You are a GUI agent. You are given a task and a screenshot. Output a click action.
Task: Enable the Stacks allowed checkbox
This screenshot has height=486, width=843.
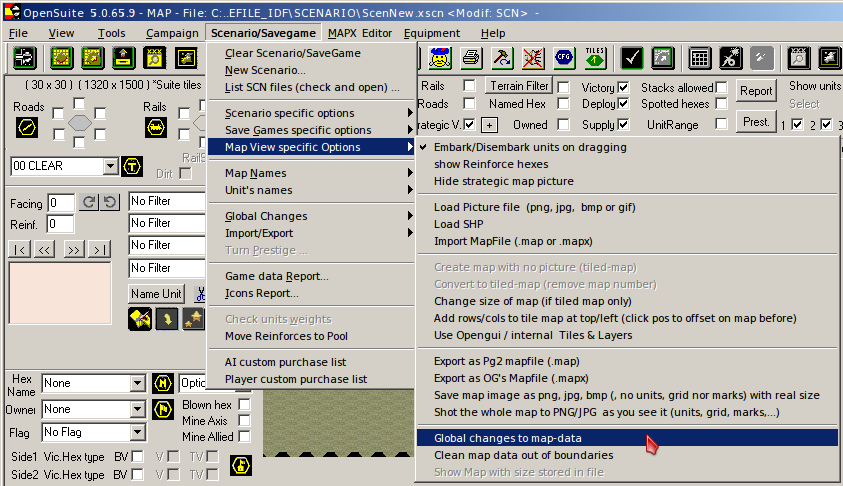click(721, 87)
